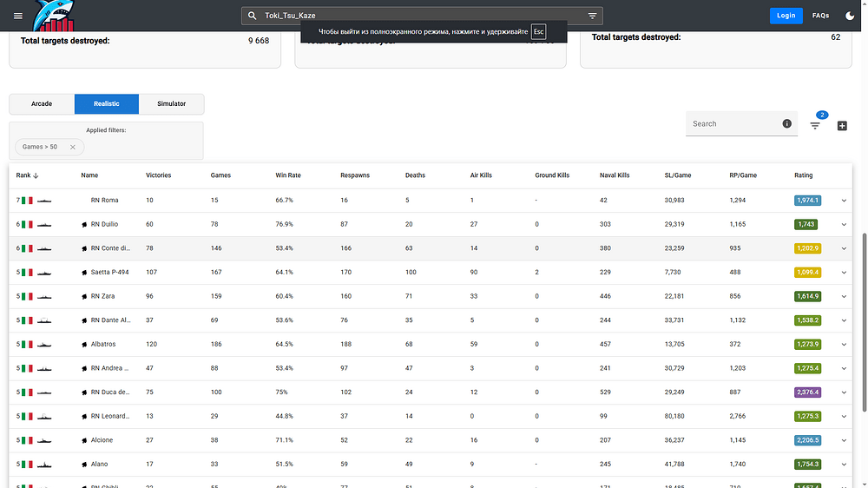868x488 pixels.
Task: Sort table by Air Kills column
Action: (481, 175)
